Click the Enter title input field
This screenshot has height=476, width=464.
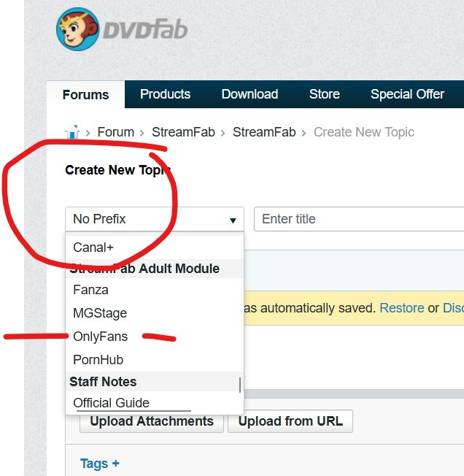tap(357, 219)
